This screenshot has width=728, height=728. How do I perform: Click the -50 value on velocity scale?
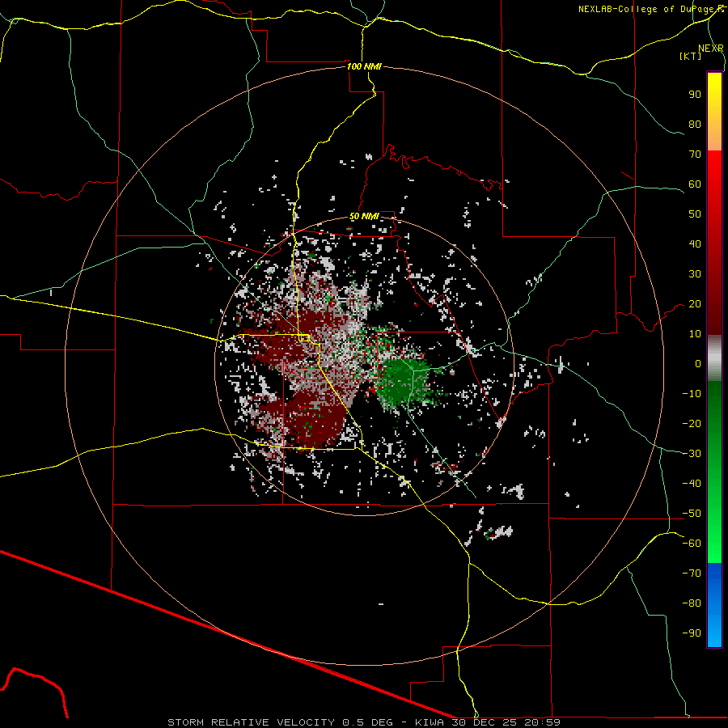(x=692, y=514)
